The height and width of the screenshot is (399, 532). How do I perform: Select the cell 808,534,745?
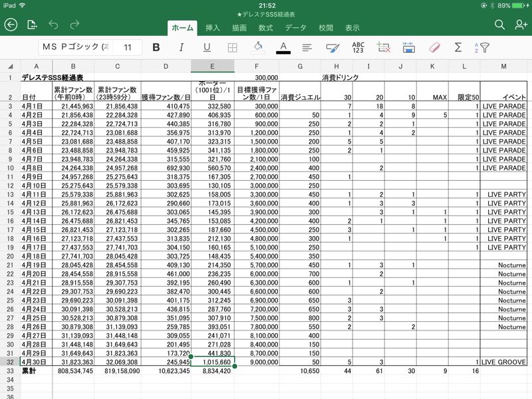point(73,371)
